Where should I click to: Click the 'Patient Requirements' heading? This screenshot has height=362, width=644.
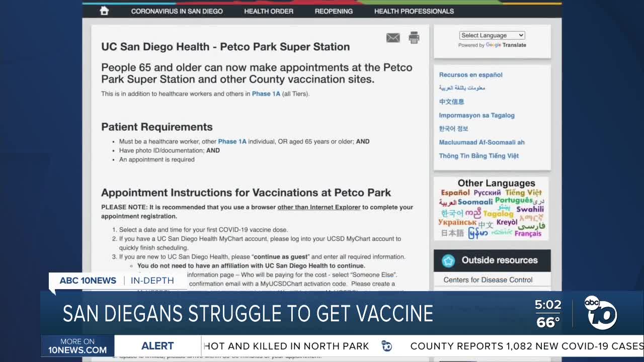pyautogui.click(x=157, y=127)
